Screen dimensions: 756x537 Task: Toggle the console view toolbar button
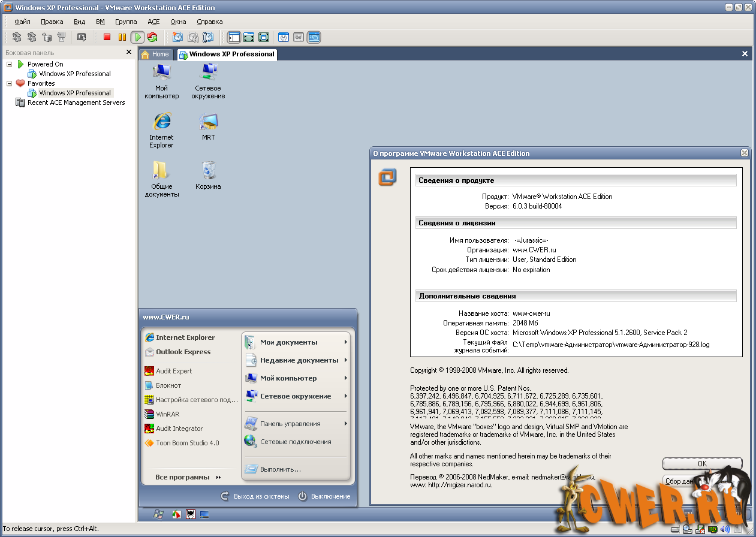[x=314, y=37]
